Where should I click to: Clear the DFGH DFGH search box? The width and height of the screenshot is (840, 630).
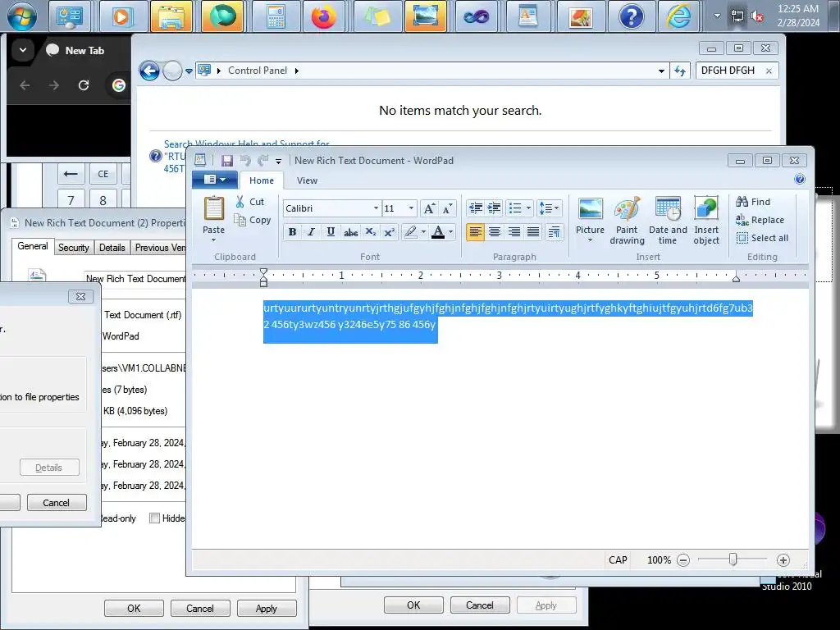coord(769,71)
